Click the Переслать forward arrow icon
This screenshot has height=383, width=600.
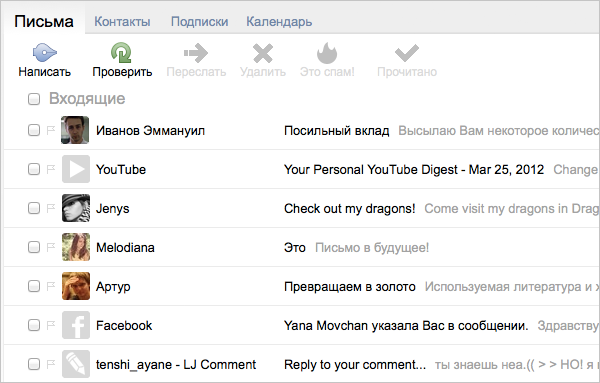click(196, 53)
